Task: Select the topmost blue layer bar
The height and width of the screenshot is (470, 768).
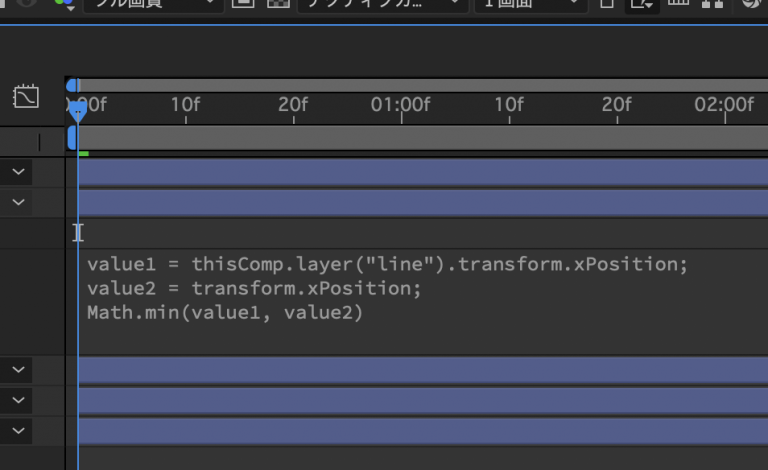Action: point(420,172)
